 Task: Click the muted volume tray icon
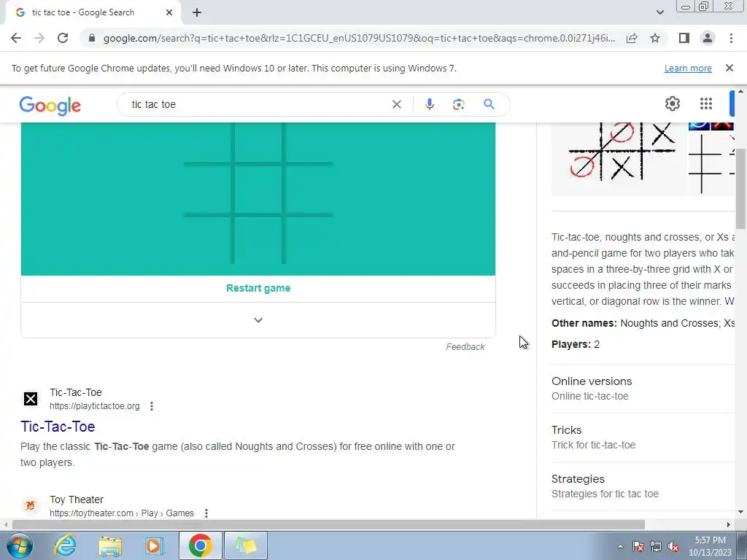(x=673, y=547)
